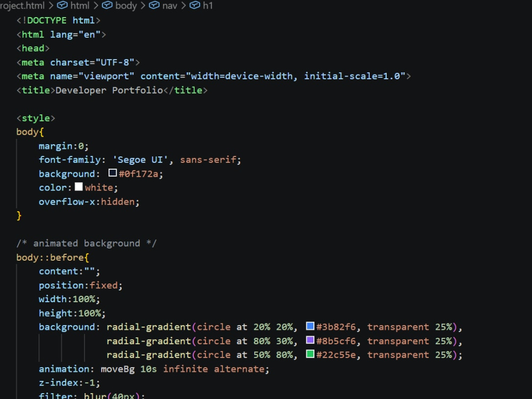The width and height of the screenshot is (532, 399).
Task: Click the cube icon before nav breadcrumb
Action: [x=154, y=5]
